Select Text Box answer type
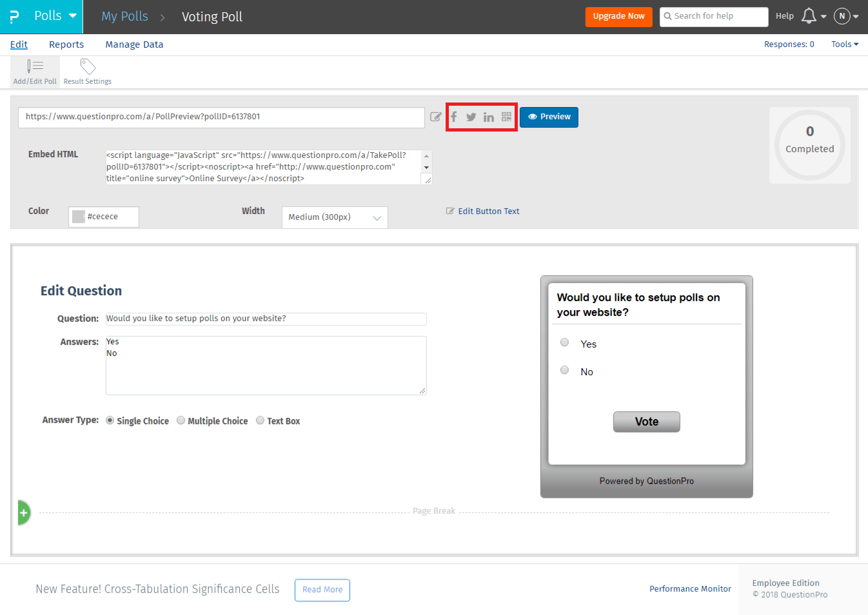Screen dimensions: 868x615 pos(261,421)
